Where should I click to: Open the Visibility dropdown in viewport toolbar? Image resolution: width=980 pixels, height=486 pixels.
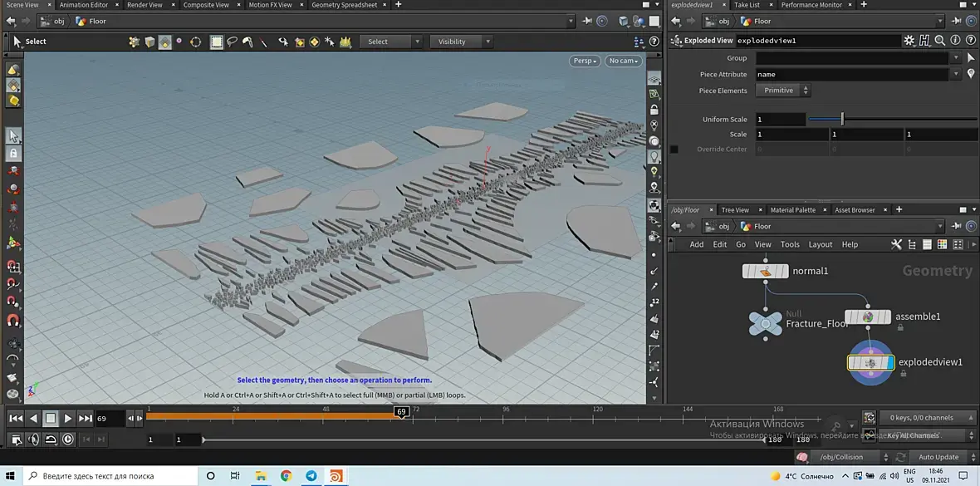point(462,42)
